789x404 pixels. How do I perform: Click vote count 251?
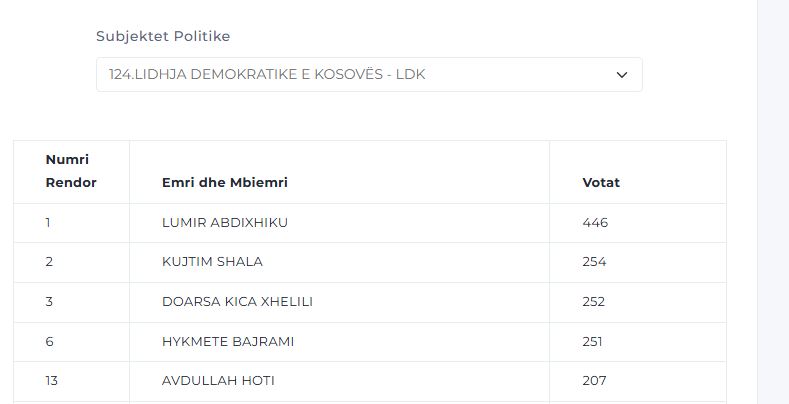click(593, 342)
